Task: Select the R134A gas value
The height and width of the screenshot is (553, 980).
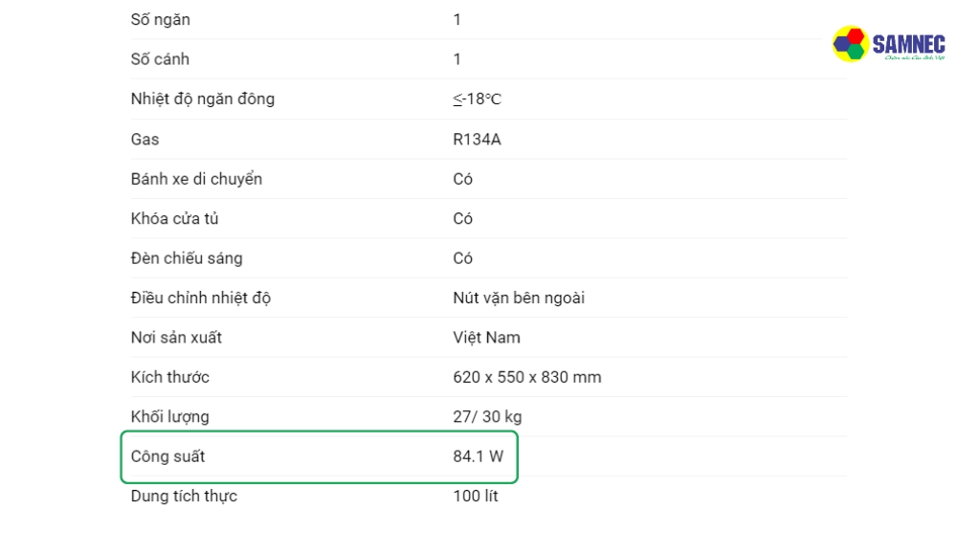Action: (477, 140)
